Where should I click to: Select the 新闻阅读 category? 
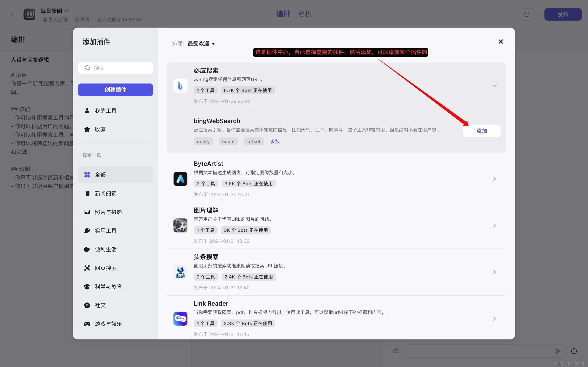point(105,193)
